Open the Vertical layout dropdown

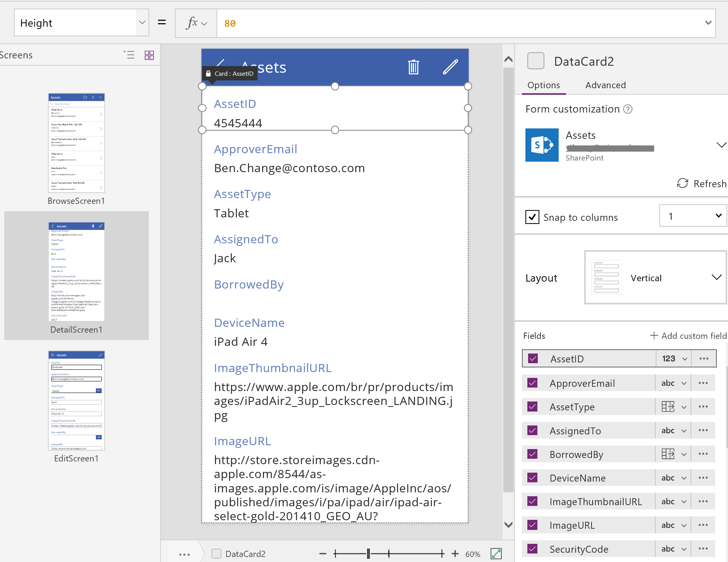(x=656, y=277)
